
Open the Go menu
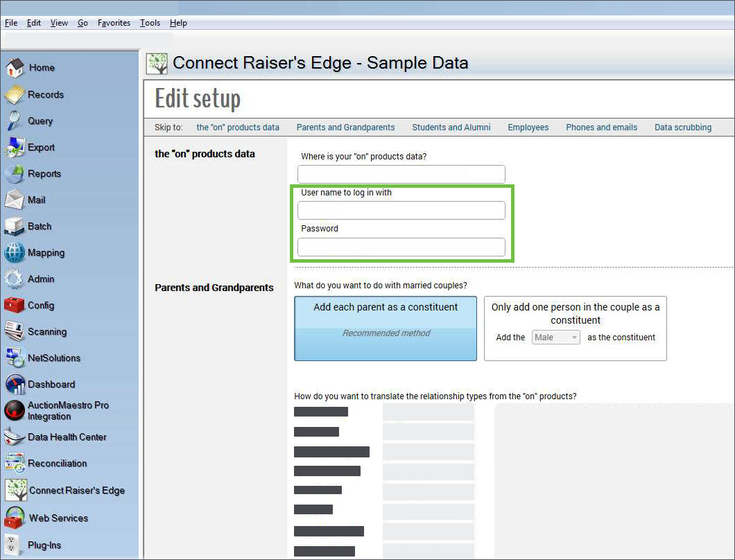[83, 22]
